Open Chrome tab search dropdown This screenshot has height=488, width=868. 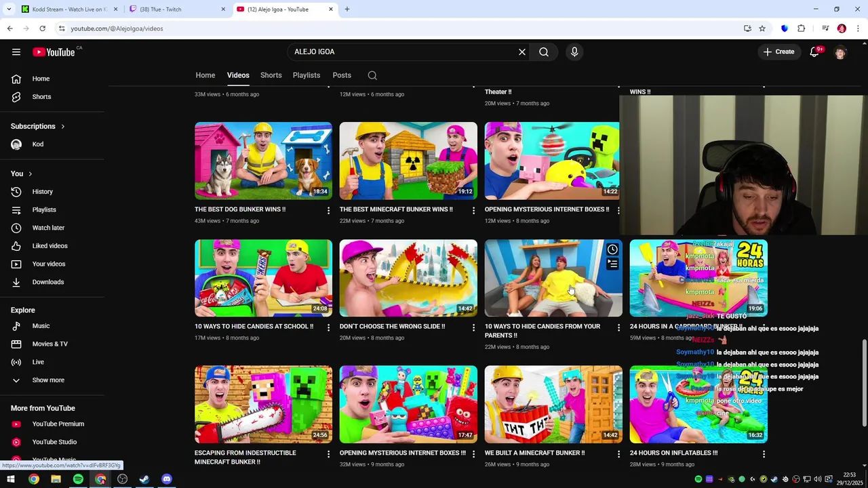9,9
